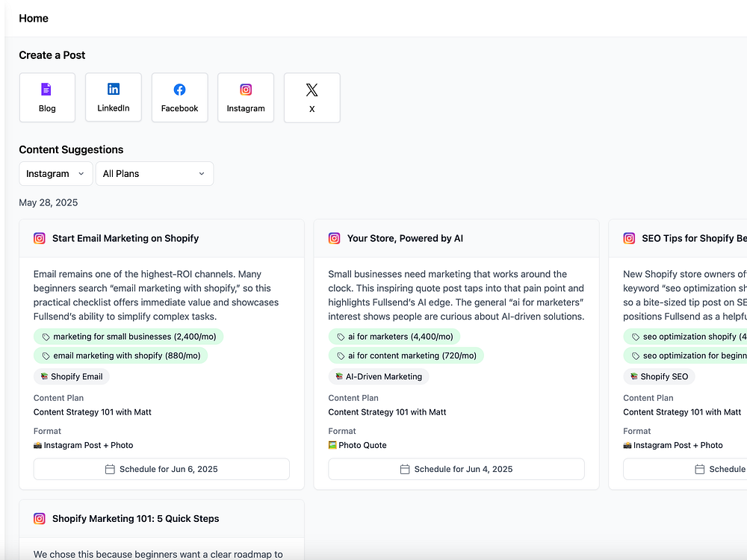Open the Your Store, Powered by AI title
This screenshot has height=560, width=747.
click(x=405, y=238)
